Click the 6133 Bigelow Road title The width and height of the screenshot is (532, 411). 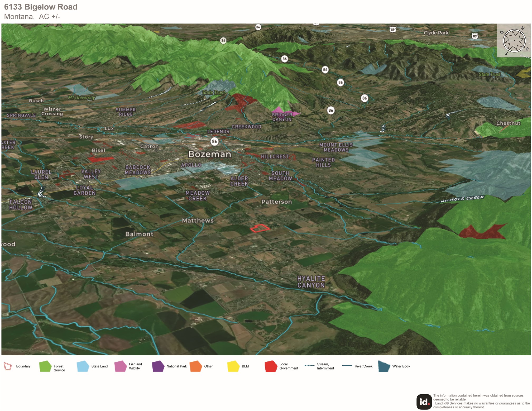tap(41, 7)
